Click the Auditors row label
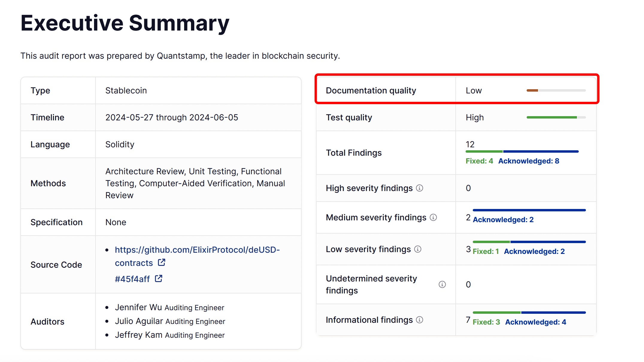This screenshot has width=644, height=362. 47,322
